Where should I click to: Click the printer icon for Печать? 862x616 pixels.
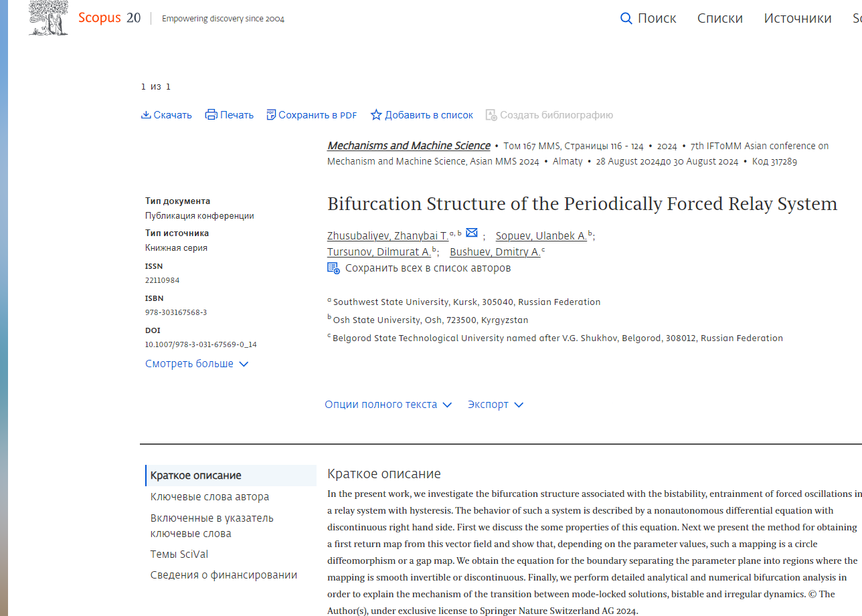point(211,114)
